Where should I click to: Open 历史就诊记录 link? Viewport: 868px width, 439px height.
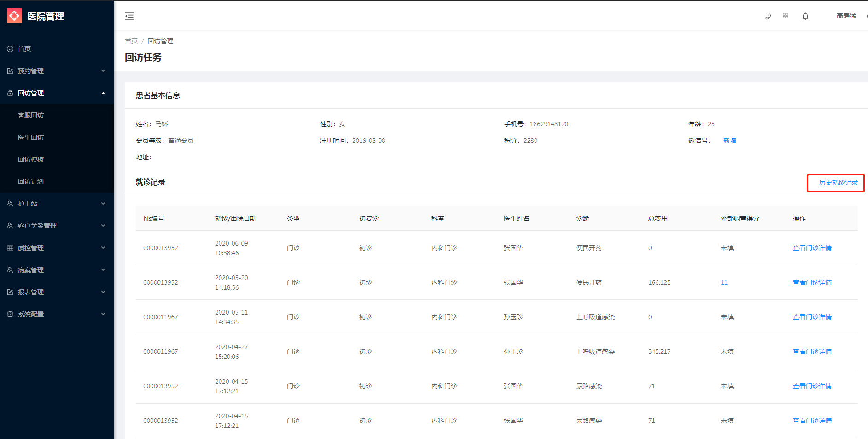pyautogui.click(x=838, y=182)
